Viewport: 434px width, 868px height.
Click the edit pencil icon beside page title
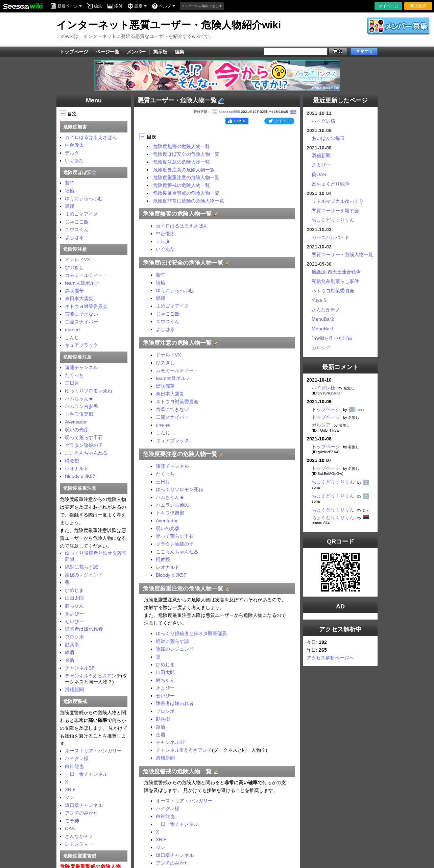click(221, 101)
